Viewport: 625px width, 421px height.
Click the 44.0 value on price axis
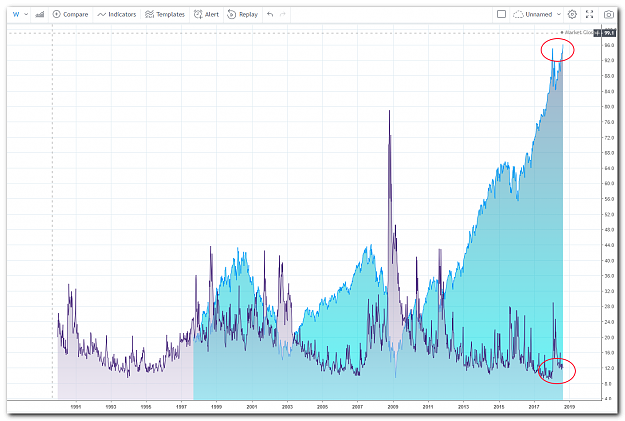tap(609, 245)
